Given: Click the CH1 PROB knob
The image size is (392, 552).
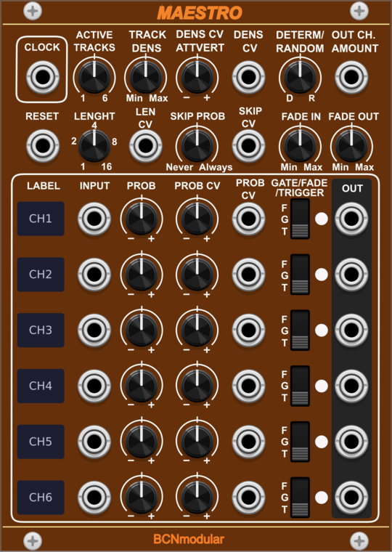Looking at the screenshot, I should [142, 219].
